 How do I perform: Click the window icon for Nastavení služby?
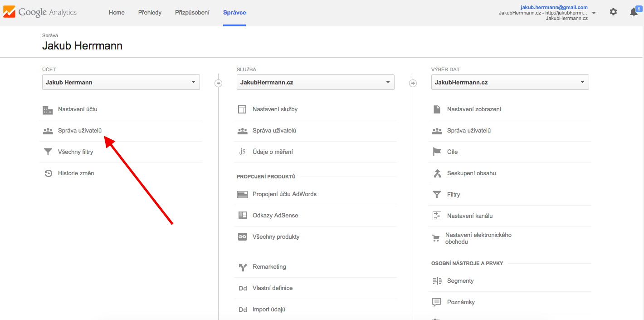pos(242,109)
